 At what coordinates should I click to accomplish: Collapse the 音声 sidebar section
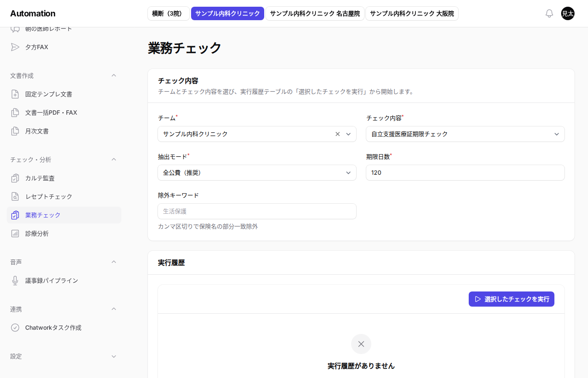click(114, 262)
